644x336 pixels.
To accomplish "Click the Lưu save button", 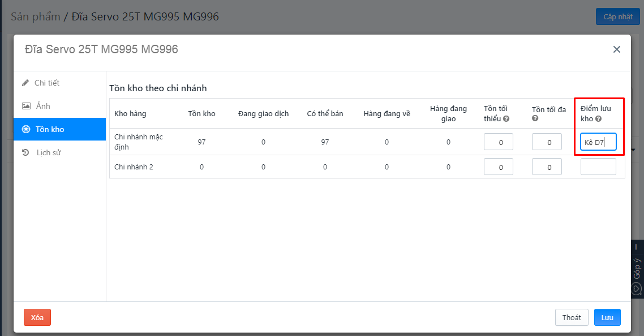I will tap(607, 317).
